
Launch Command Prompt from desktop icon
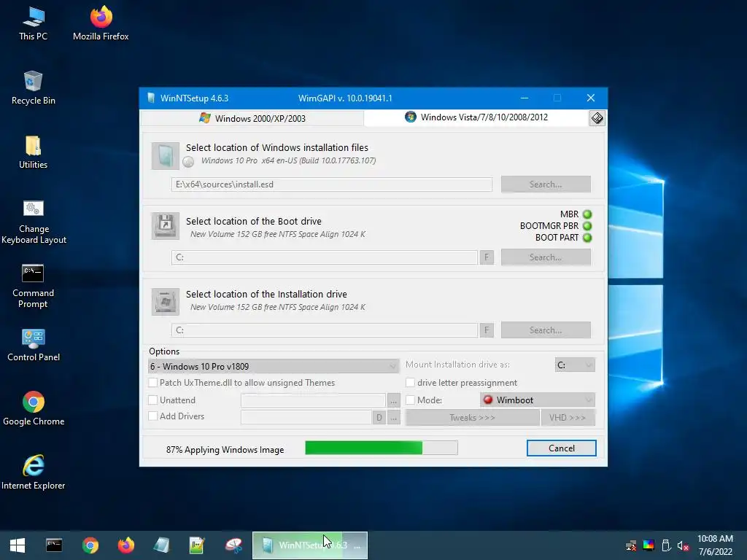[x=33, y=286]
